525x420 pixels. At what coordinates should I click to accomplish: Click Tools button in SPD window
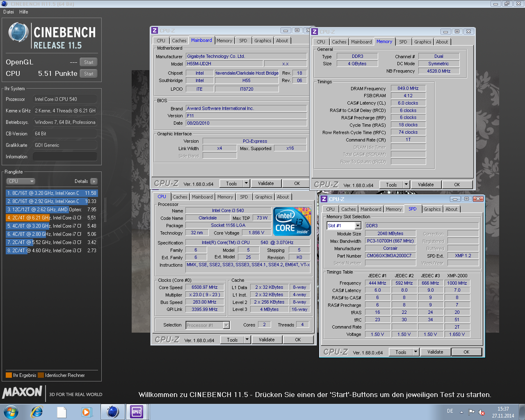click(401, 352)
